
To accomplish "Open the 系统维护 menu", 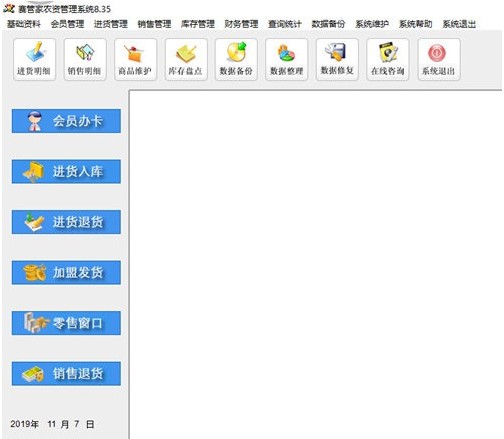I will pos(372,24).
